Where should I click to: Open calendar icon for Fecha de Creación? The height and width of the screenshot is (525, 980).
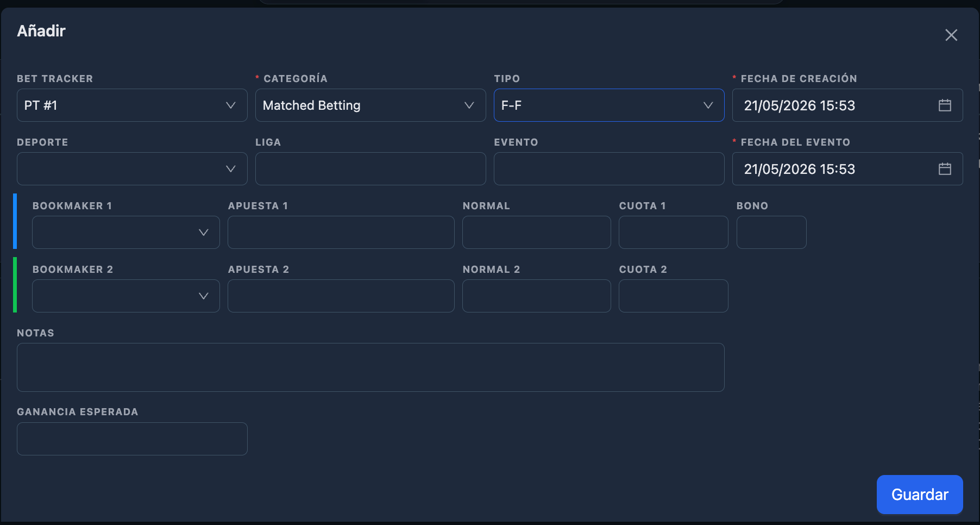click(945, 105)
